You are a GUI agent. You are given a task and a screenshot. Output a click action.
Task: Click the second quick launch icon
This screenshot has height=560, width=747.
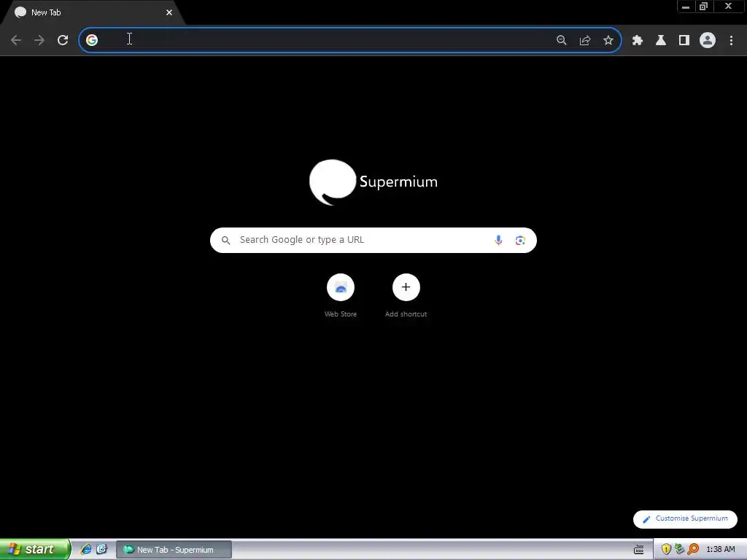[101, 549]
